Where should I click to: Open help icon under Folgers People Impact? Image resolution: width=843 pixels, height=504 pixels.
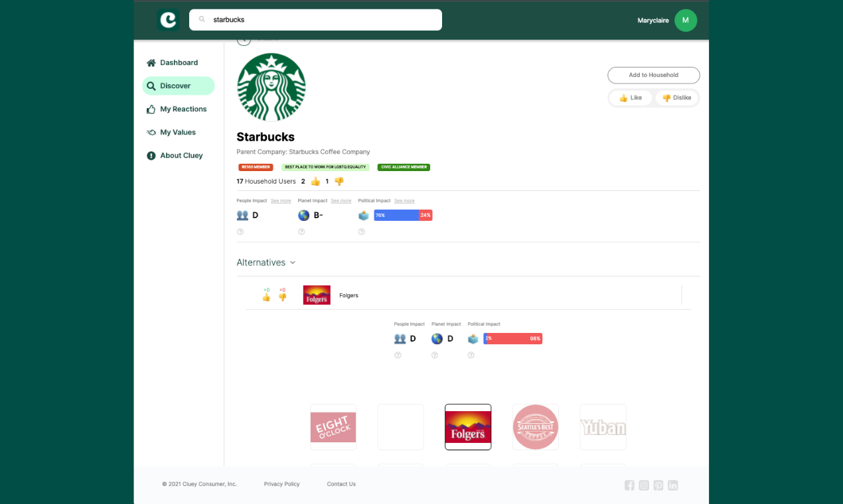[398, 355]
